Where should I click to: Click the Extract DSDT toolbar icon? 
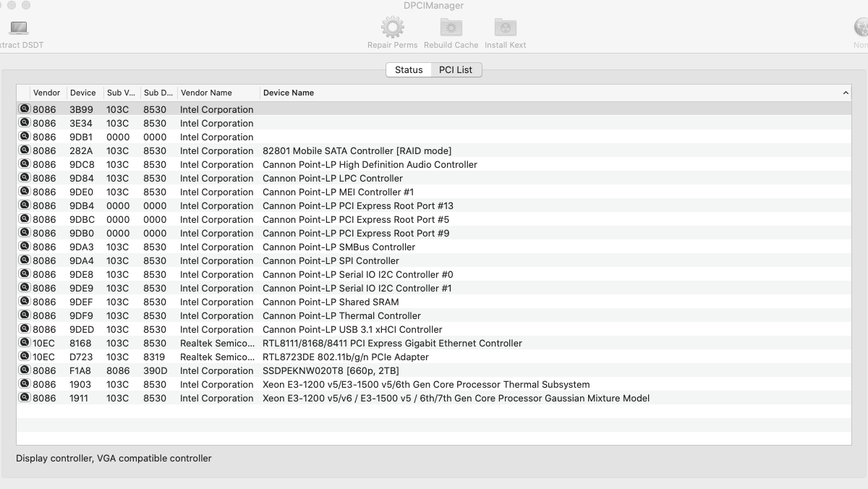click(x=18, y=28)
